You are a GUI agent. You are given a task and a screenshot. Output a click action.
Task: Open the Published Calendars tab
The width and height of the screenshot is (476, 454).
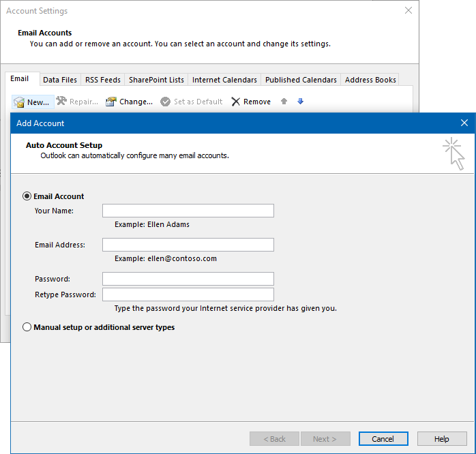coord(301,80)
